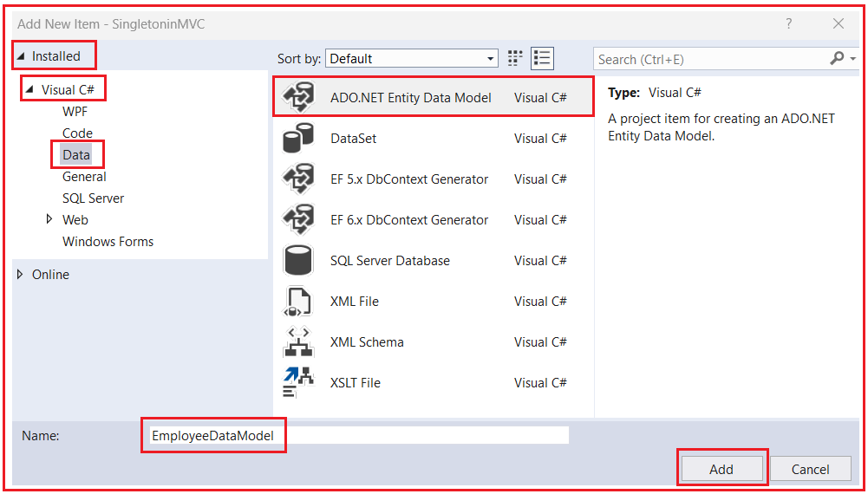This screenshot has width=868, height=494.
Task: Select the DataSet template name
Action: point(353,139)
